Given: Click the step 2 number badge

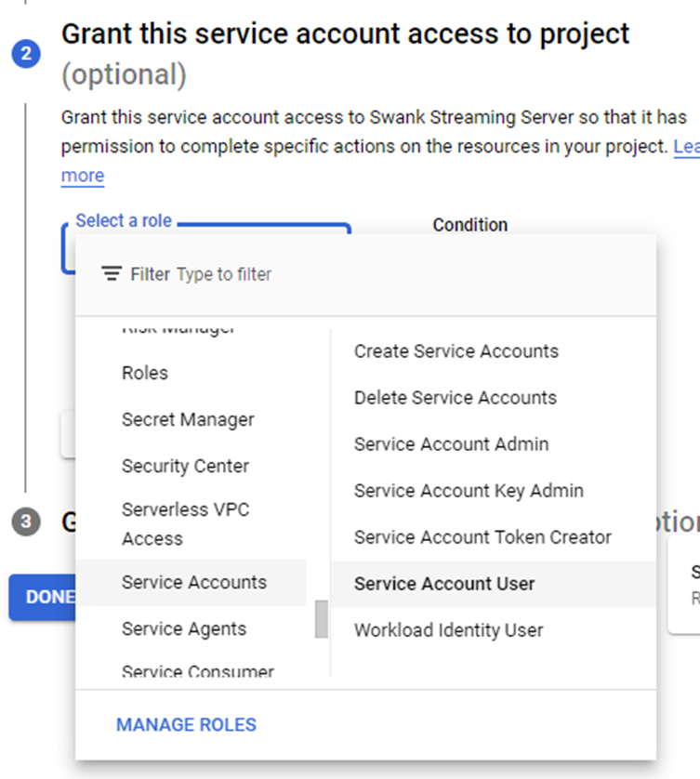Looking at the screenshot, I should pos(25,54).
